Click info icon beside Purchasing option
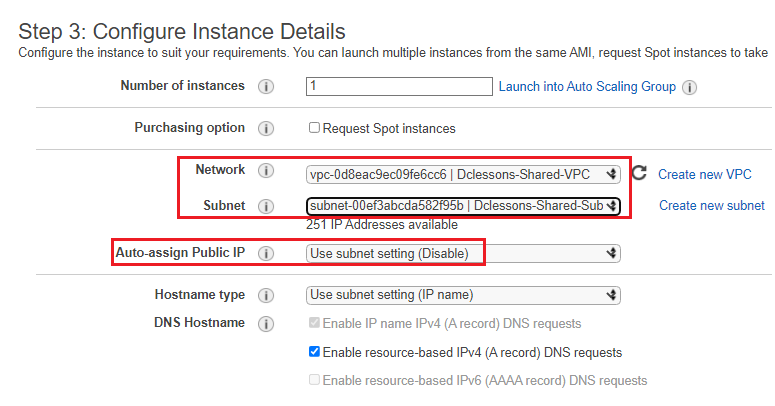775x406 pixels. click(x=266, y=129)
